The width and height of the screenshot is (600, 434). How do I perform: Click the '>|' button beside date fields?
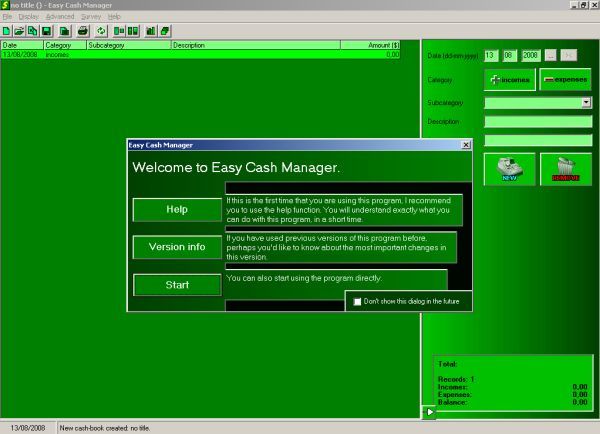[x=569, y=55]
